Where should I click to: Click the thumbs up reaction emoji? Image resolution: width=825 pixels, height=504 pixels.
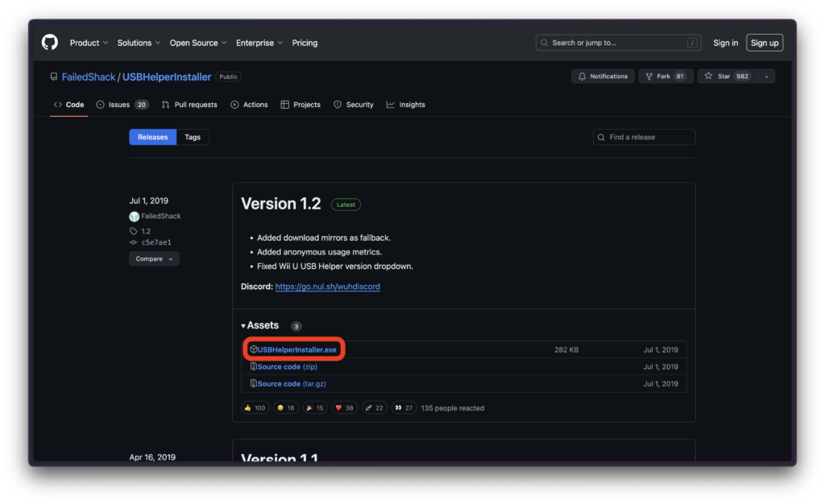(x=249, y=408)
